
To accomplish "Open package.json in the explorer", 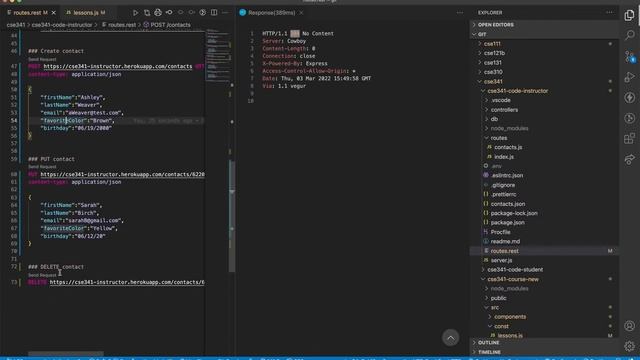I will click(x=544, y=222).
